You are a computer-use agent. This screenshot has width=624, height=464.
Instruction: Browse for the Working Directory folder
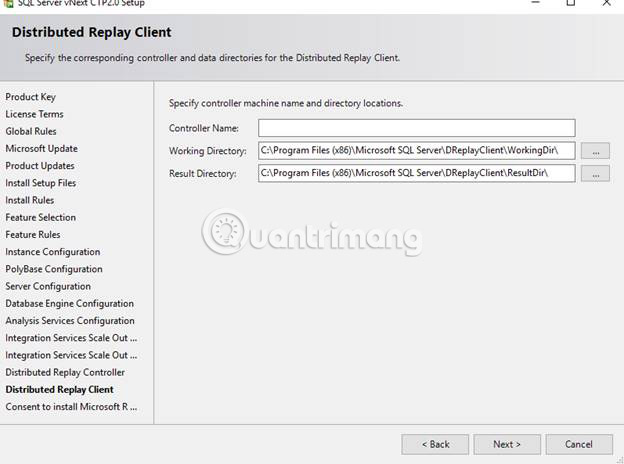point(595,151)
